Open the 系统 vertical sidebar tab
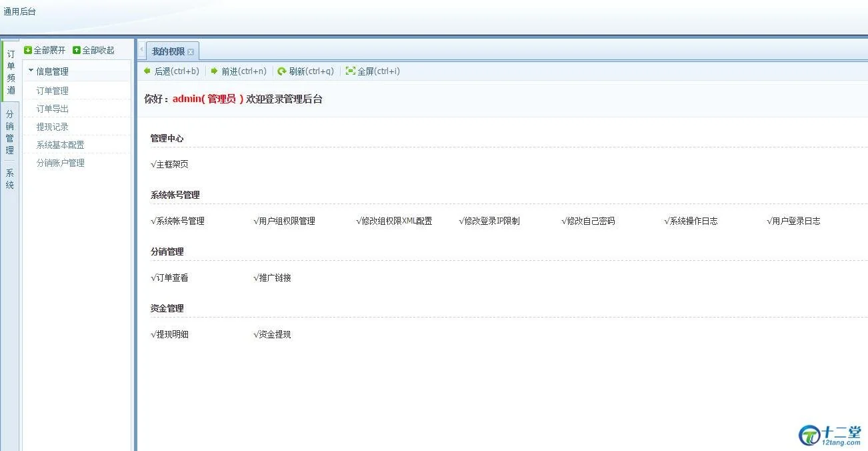Screen dimensions: 868x451 pyautogui.click(x=10, y=179)
